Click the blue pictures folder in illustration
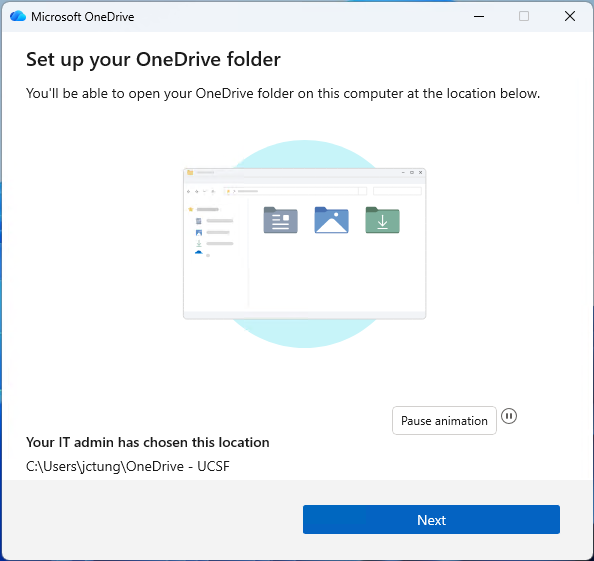The width and height of the screenshot is (594, 561). point(331,220)
